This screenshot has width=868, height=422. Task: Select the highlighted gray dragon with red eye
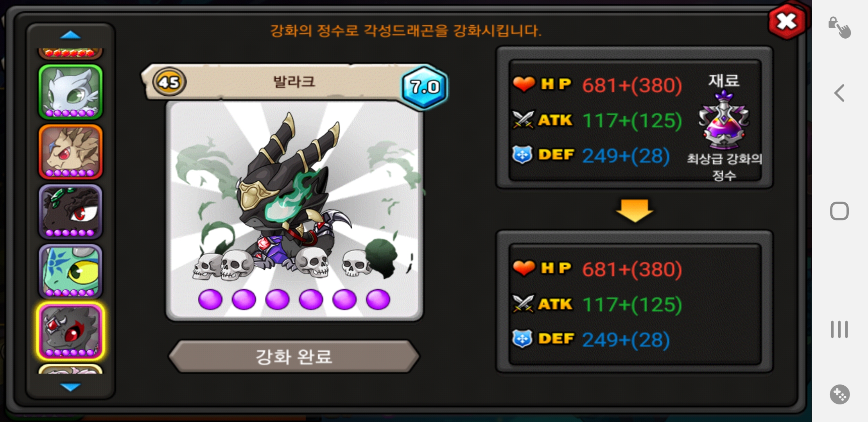point(70,331)
